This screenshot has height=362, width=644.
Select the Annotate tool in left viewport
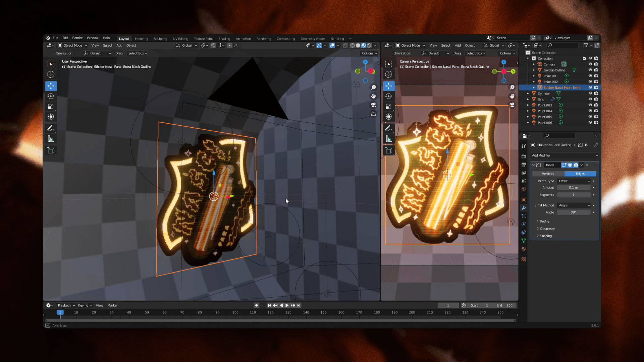[x=51, y=128]
